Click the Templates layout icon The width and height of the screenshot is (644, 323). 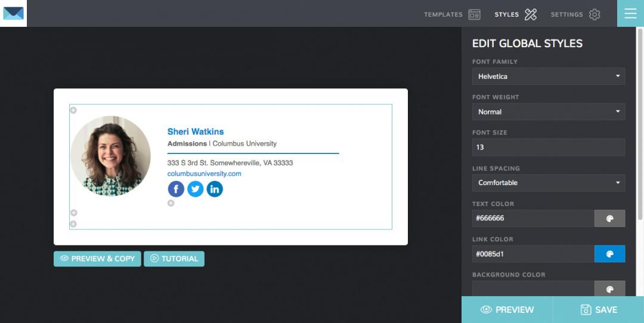pyautogui.click(x=475, y=14)
